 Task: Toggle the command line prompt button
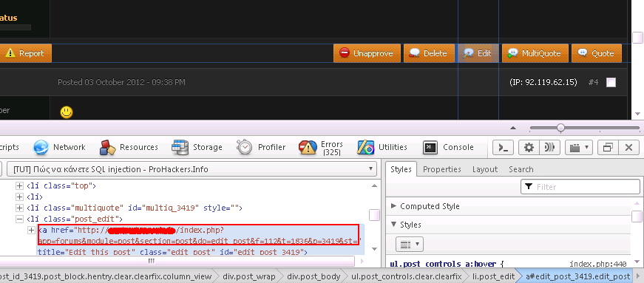point(504,147)
